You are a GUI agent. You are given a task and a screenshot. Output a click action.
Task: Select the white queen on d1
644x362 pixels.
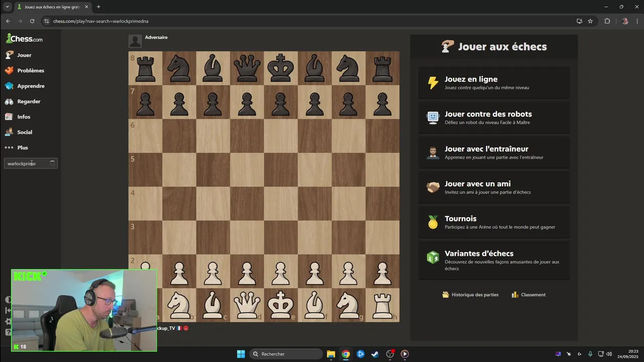(x=247, y=305)
